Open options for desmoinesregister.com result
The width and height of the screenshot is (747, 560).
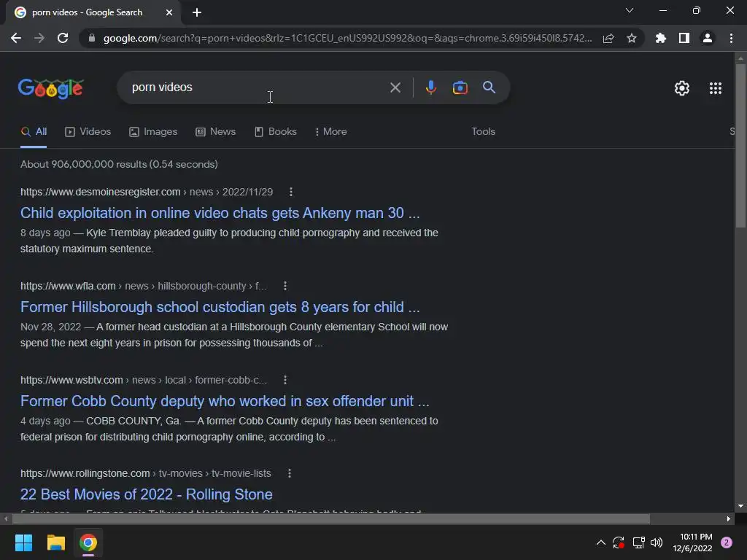tap(291, 192)
